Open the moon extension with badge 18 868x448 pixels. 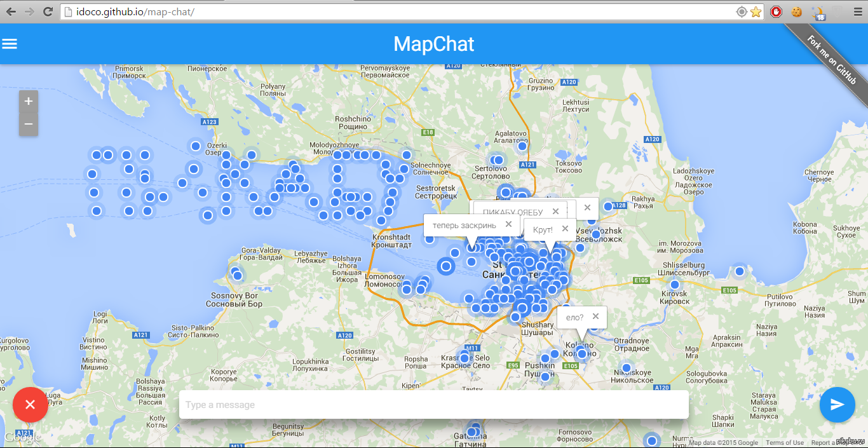(819, 12)
